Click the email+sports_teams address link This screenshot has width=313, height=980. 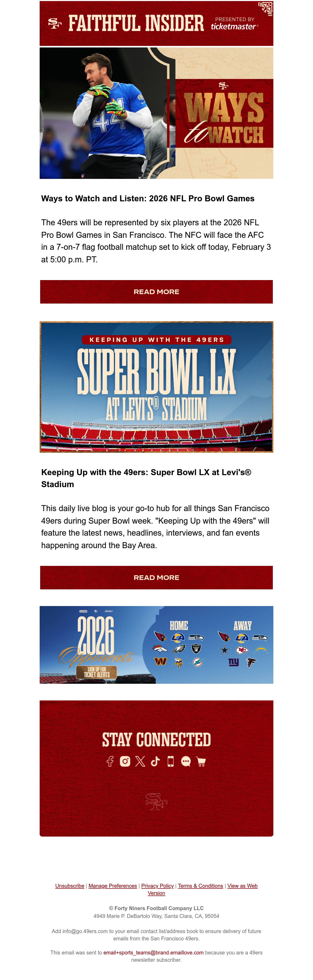coord(153,952)
